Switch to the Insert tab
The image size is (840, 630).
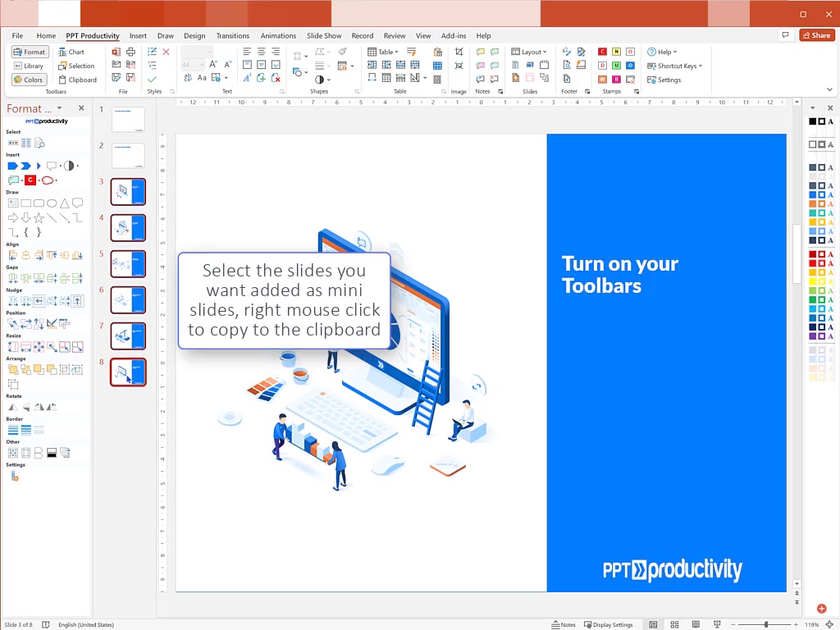coord(138,36)
